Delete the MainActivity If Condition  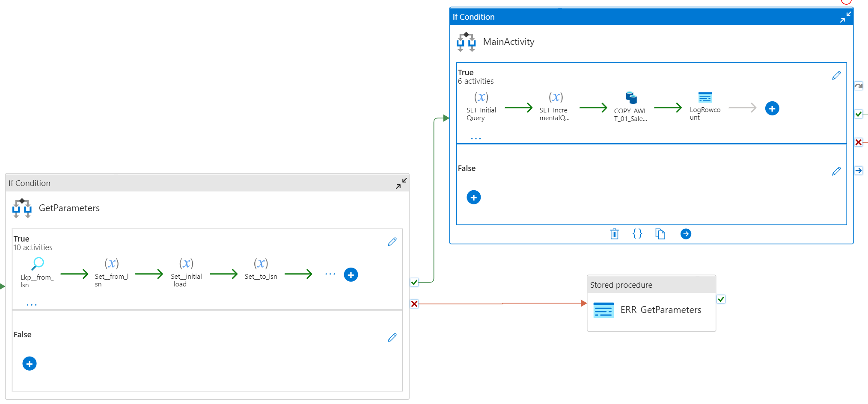(614, 234)
